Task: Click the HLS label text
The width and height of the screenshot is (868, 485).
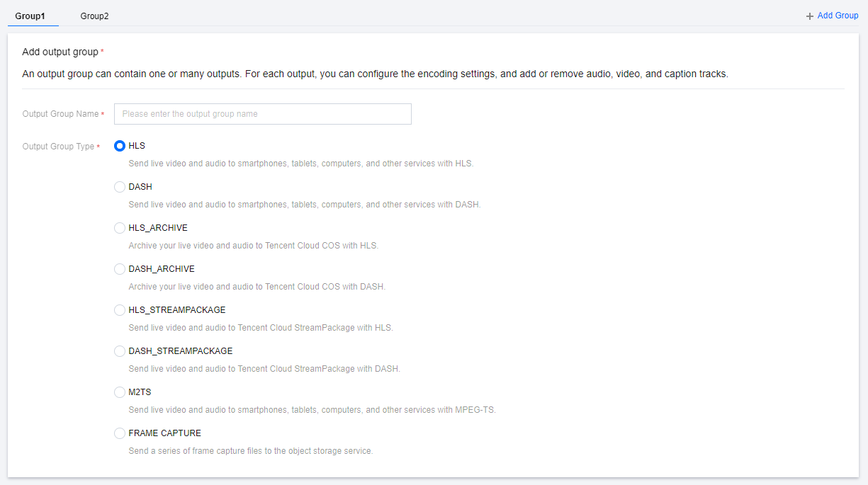Action: click(137, 146)
